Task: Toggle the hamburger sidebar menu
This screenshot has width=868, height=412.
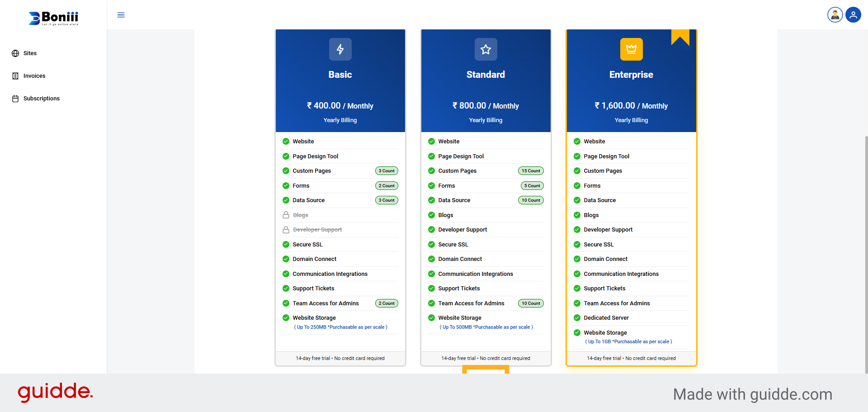Action: [x=121, y=15]
